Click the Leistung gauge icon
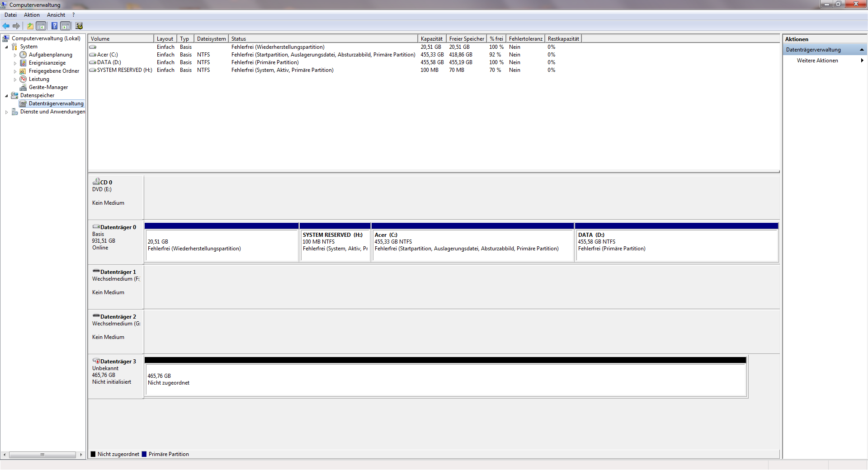This screenshot has height=470, width=868. [x=23, y=79]
